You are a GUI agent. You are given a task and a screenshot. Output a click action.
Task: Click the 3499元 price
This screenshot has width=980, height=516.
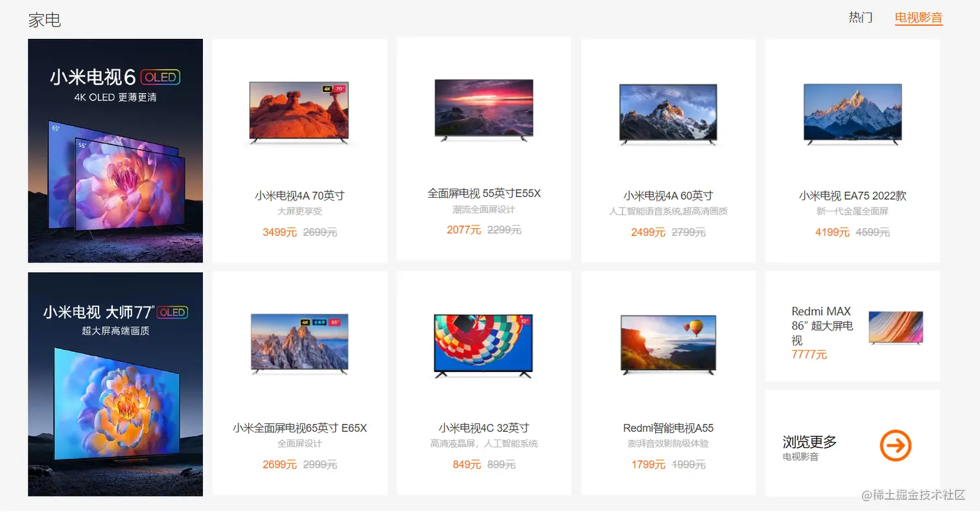point(279,232)
